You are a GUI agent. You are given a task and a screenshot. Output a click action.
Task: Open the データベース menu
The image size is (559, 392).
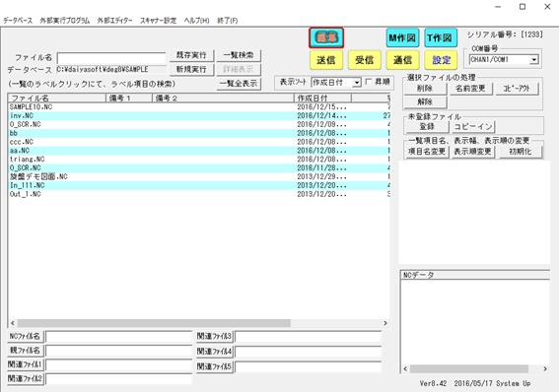(18, 21)
